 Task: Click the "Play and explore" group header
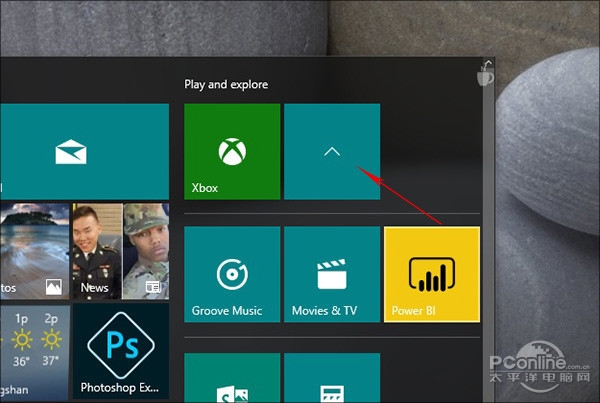tap(226, 85)
